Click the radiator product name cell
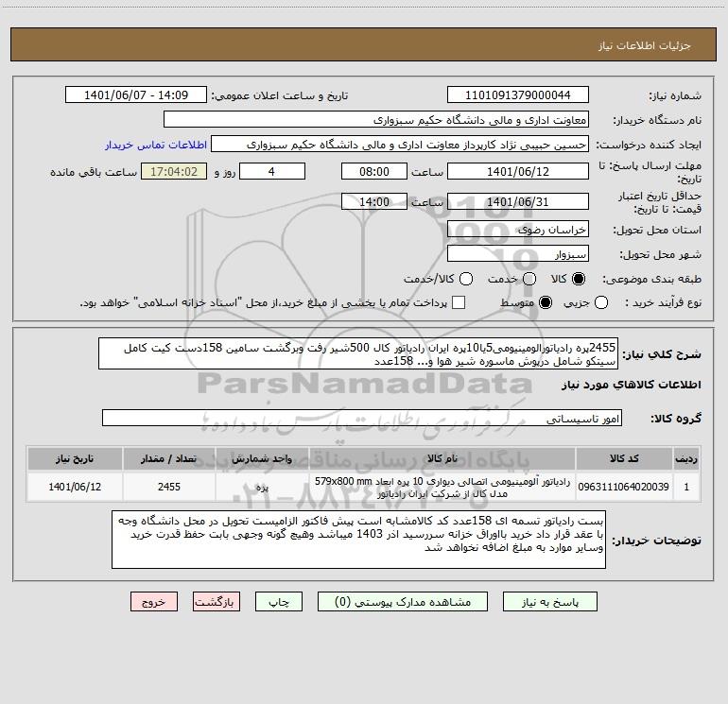728x704 pixels. pos(442,487)
